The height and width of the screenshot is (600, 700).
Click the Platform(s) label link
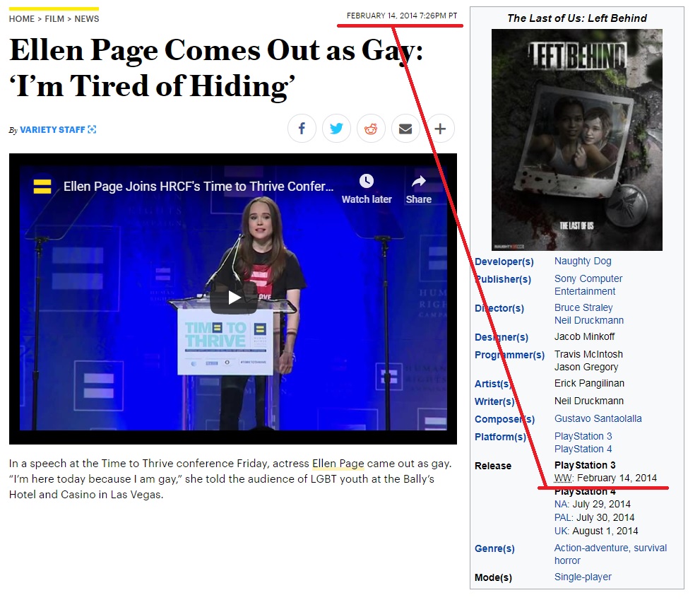(500, 437)
